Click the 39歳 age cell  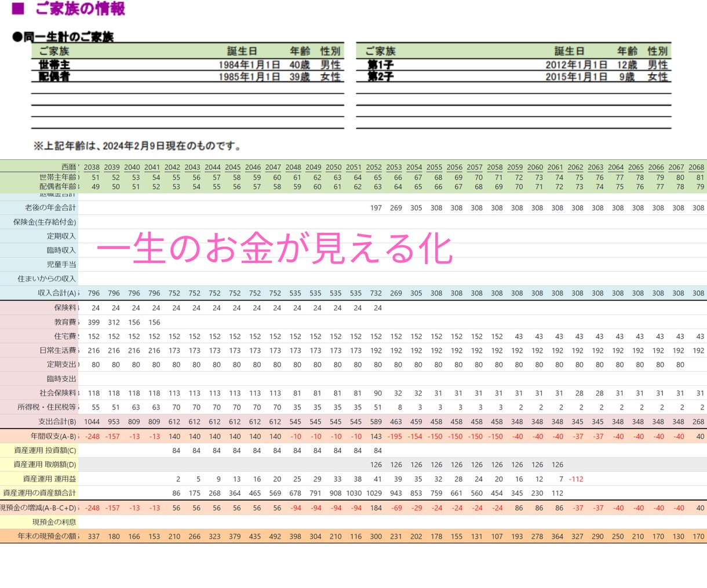pyautogui.click(x=300, y=76)
